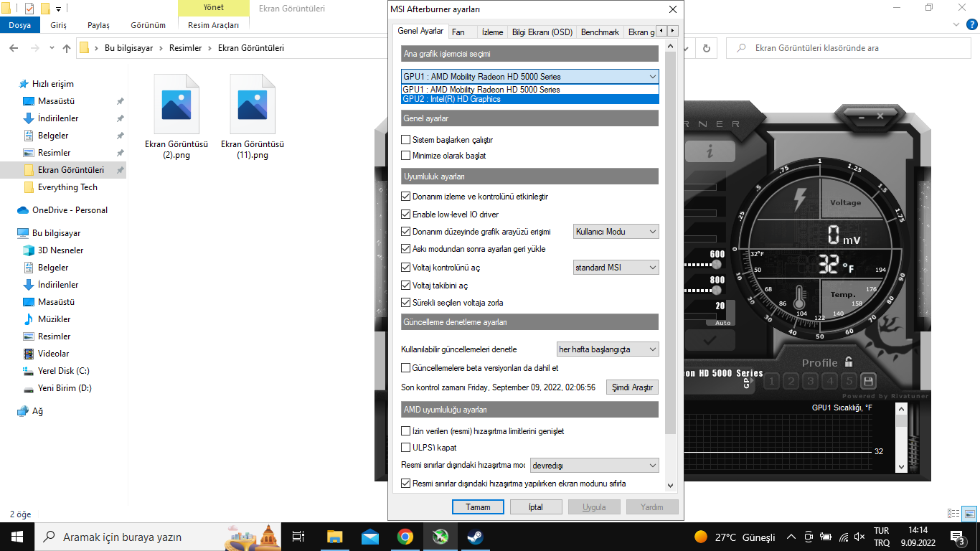The width and height of the screenshot is (980, 551).
Task: Toggle 'Enable low-level IO driver' checkbox
Action: click(406, 215)
